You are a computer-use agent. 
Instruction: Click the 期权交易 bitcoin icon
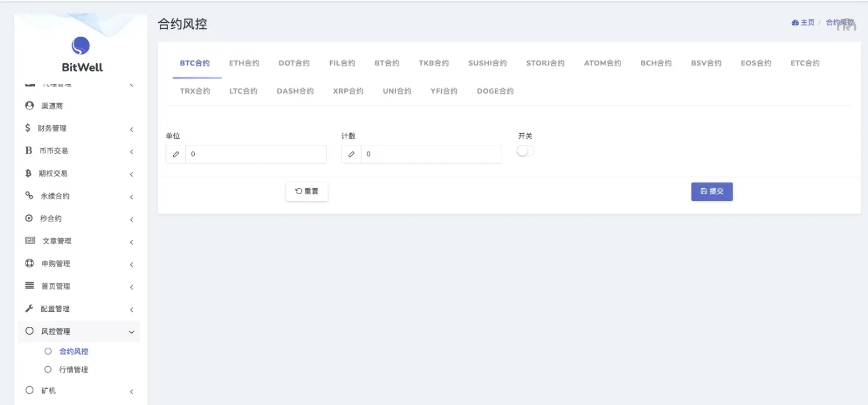pyautogui.click(x=29, y=173)
